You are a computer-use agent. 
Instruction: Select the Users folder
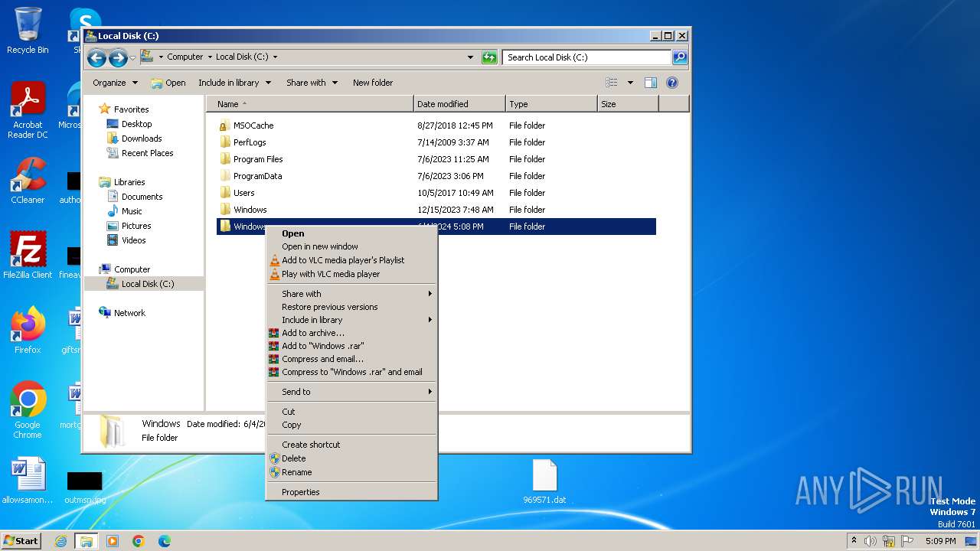(436, 193)
